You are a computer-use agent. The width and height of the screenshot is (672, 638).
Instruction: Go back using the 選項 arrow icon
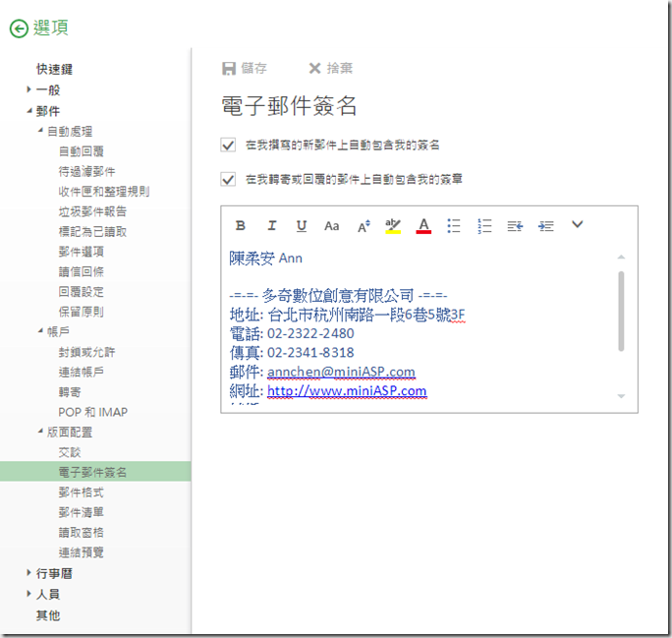coord(18,29)
